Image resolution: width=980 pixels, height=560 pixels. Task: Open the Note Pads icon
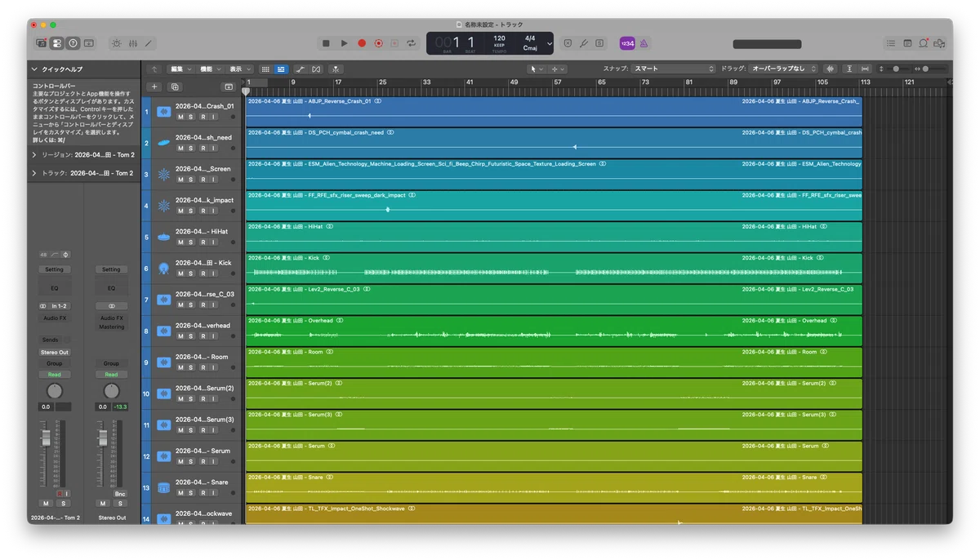point(907,43)
